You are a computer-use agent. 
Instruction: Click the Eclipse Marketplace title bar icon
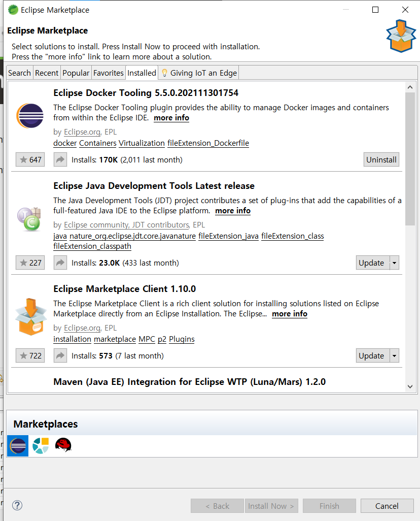pos(13,10)
